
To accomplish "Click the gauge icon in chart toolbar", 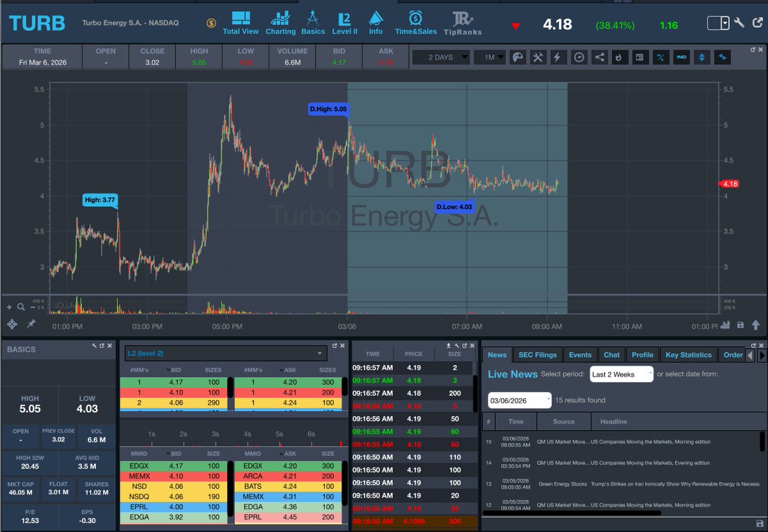I will 579,57.
